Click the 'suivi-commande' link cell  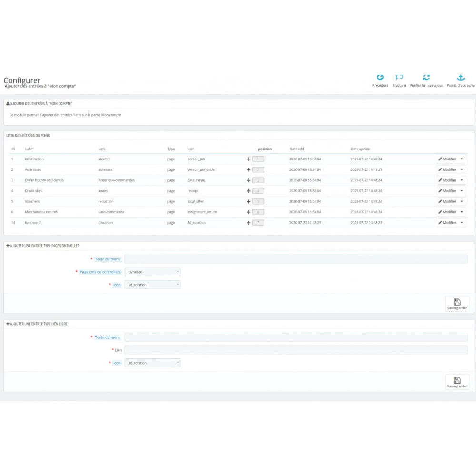click(111, 212)
